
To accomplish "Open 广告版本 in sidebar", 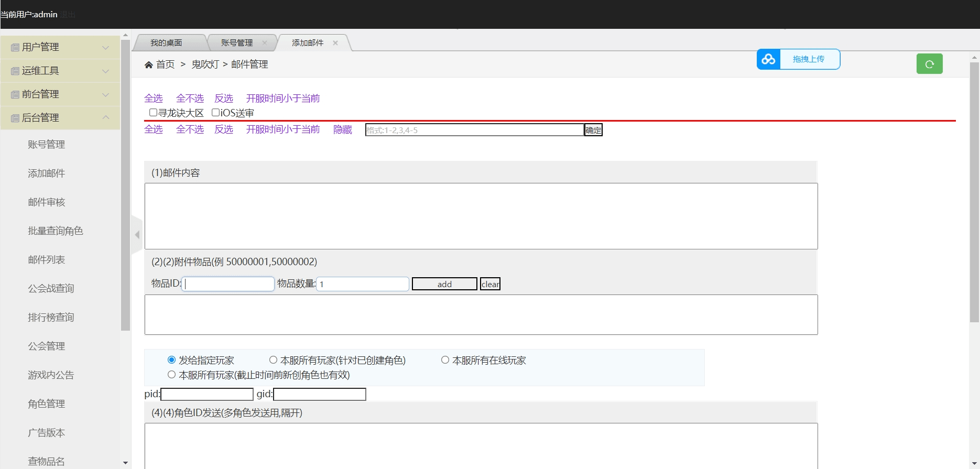I will [x=47, y=433].
